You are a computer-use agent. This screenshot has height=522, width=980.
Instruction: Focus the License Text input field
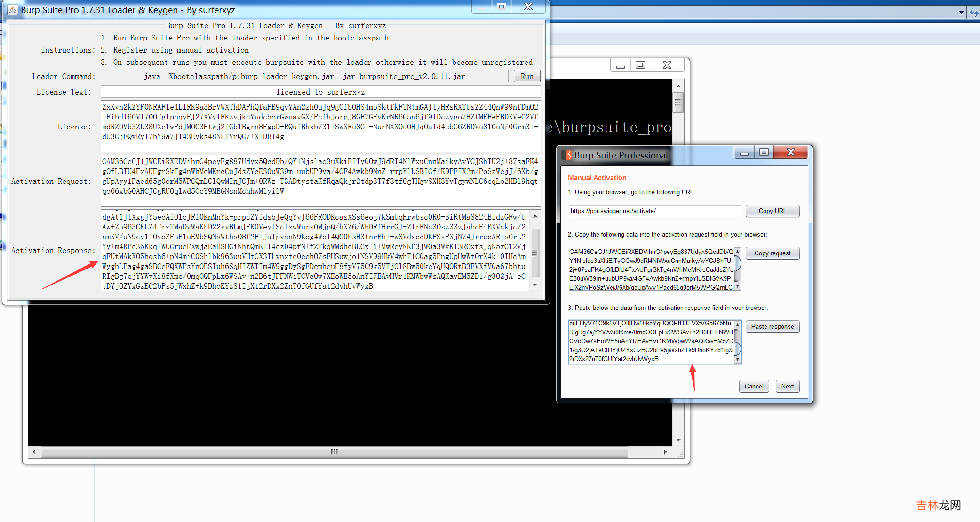pos(320,92)
